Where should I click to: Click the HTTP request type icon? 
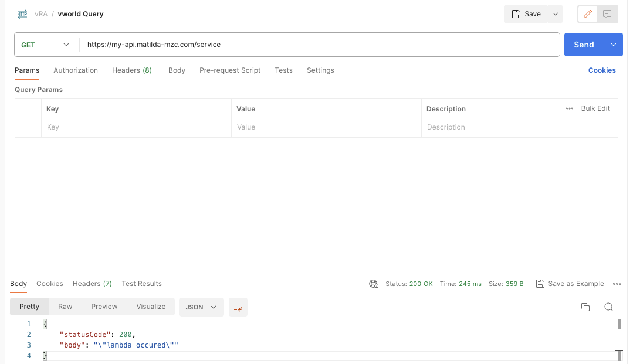[x=22, y=14]
